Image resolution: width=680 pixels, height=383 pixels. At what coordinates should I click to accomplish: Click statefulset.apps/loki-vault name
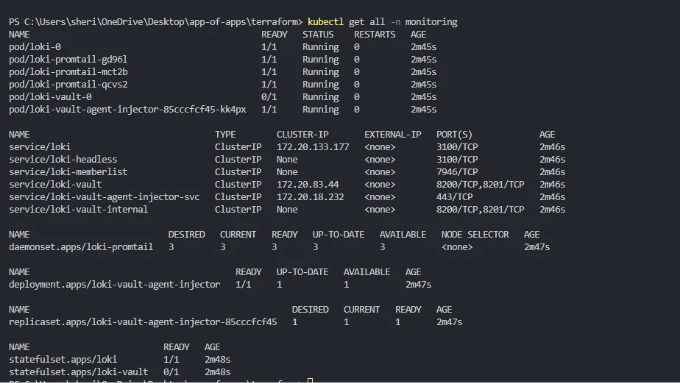coord(78,372)
